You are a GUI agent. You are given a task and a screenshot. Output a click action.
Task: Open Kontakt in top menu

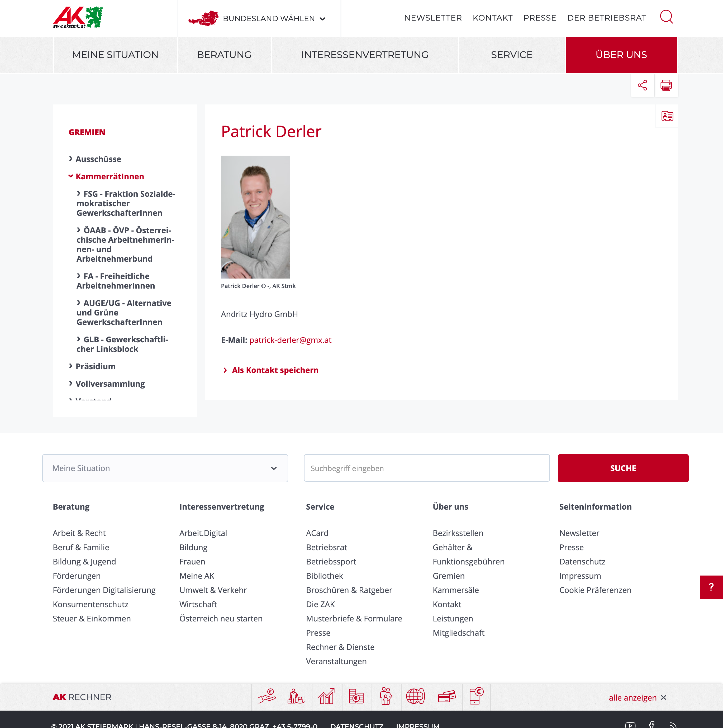click(x=492, y=18)
